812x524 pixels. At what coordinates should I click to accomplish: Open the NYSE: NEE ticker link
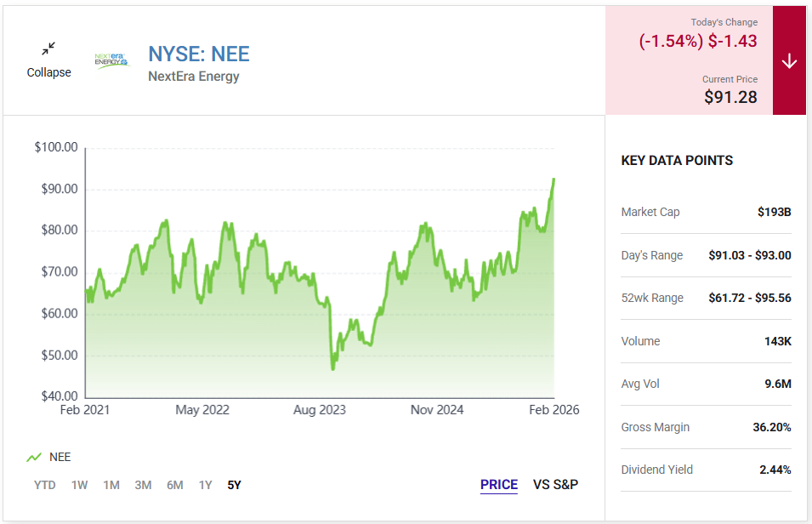tap(199, 54)
